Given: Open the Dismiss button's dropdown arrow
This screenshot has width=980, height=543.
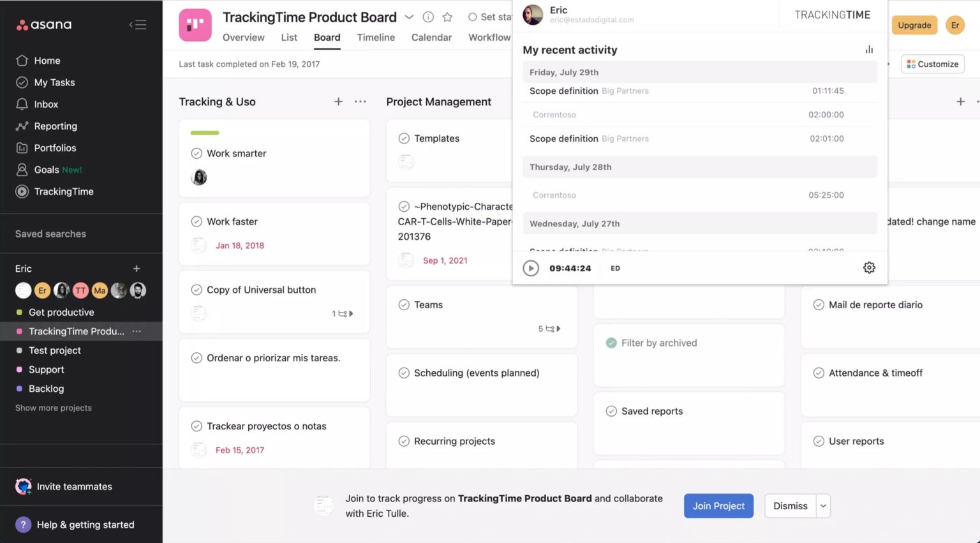Looking at the screenshot, I should (823, 505).
